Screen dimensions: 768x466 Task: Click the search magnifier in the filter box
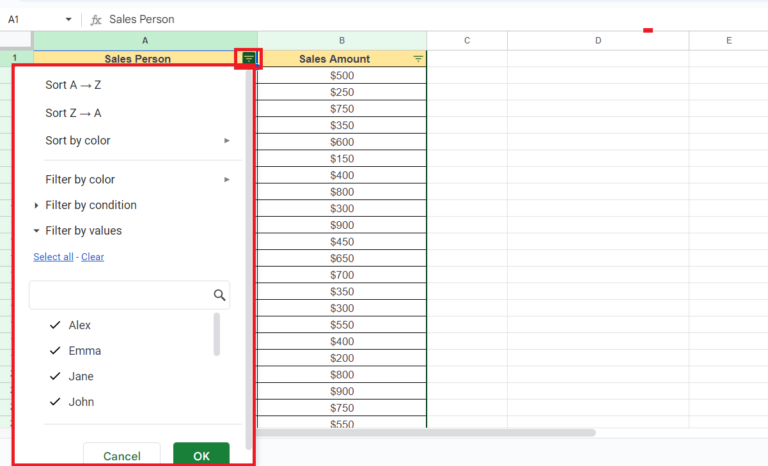(x=219, y=294)
